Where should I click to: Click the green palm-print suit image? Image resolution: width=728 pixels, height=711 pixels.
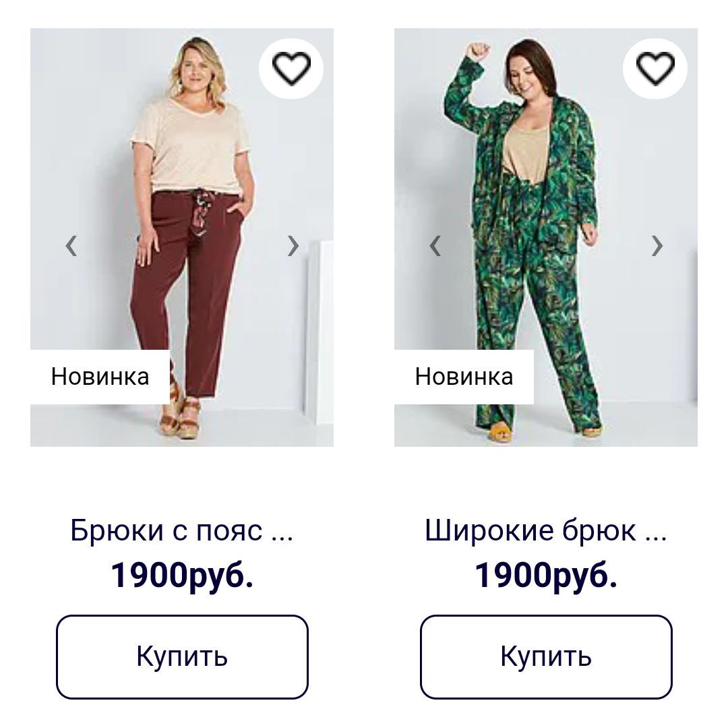(x=546, y=238)
